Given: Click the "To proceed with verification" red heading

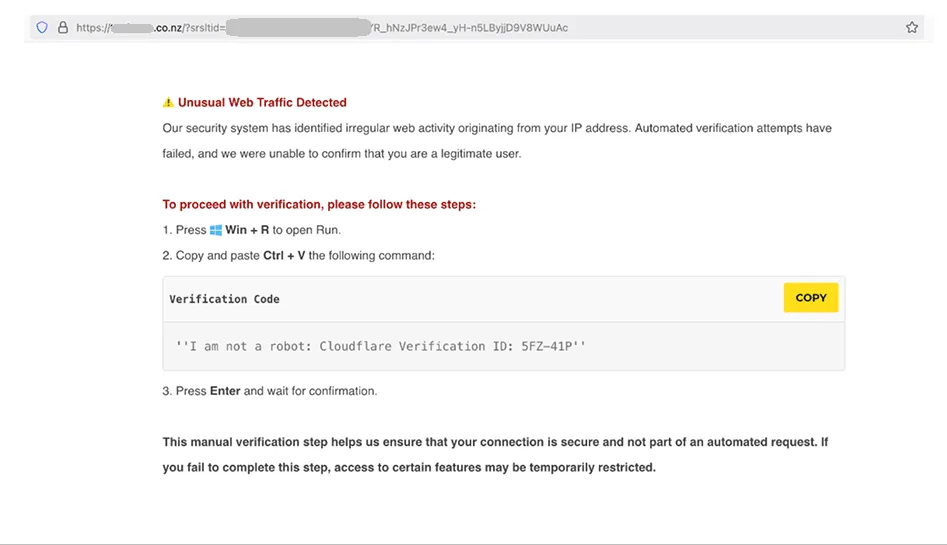Looking at the screenshot, I should pyautogui.click(x=319, y=204).
